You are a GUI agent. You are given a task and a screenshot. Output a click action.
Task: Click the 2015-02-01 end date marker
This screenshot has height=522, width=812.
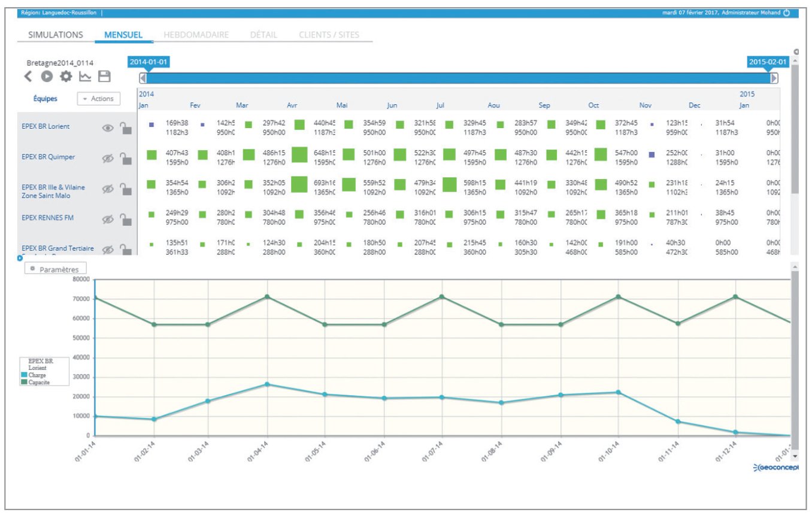pos(768,62)
